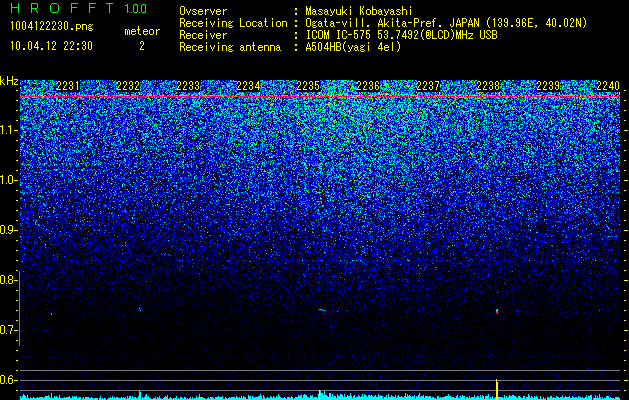Click the tall yellow power spike at 2238
The width and height of the screenshot is (629, 400).
click(x=497, y=389)
